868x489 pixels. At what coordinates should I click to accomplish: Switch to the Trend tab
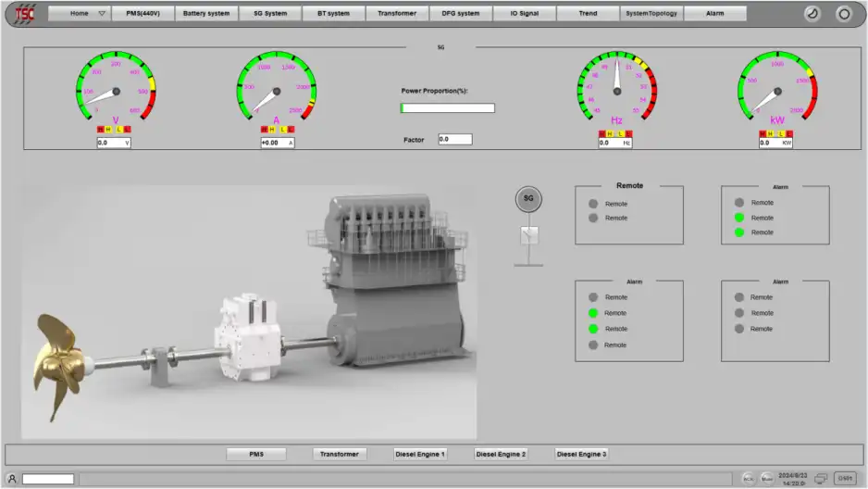pos(589,14)
